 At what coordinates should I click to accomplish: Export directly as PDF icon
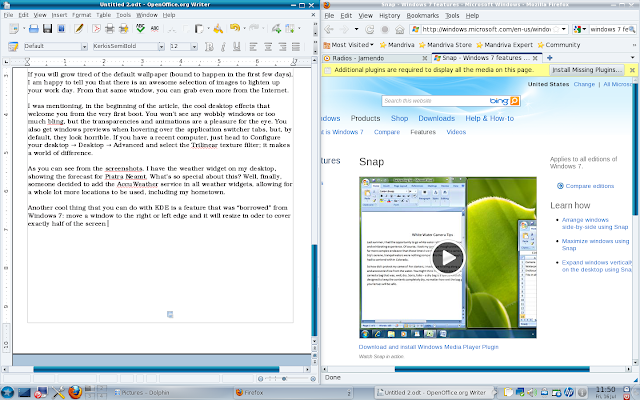coord(96,29)
